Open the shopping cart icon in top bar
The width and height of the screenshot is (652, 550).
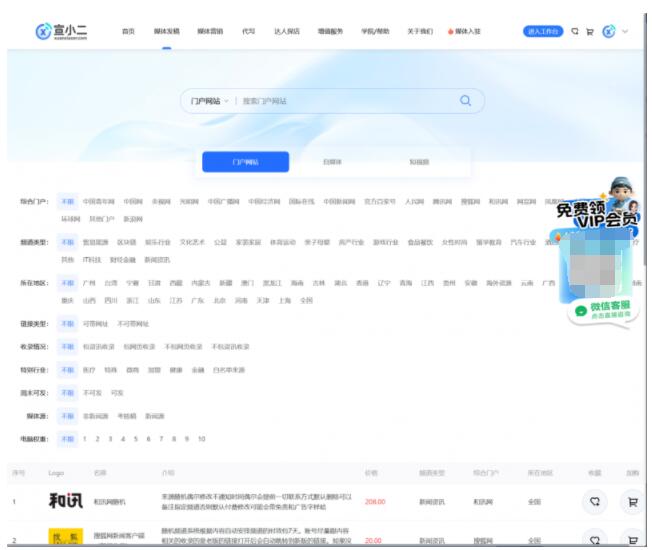click(590, 32)
